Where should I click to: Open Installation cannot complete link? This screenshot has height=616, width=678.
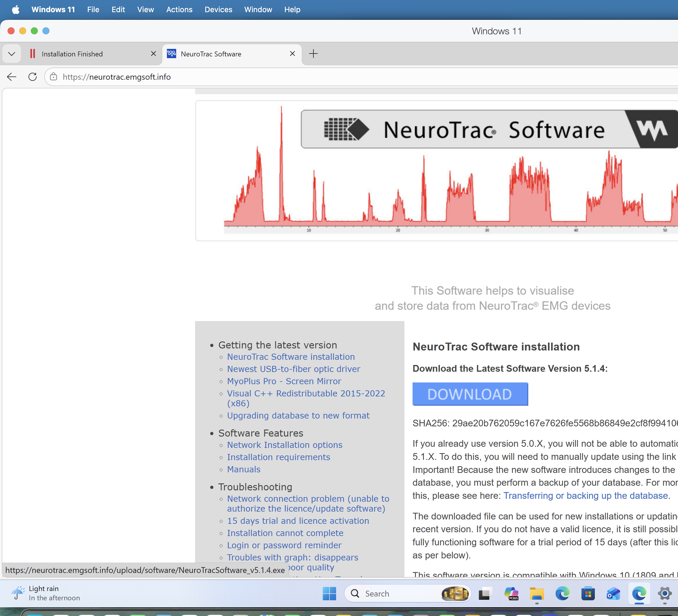(285, 533)
